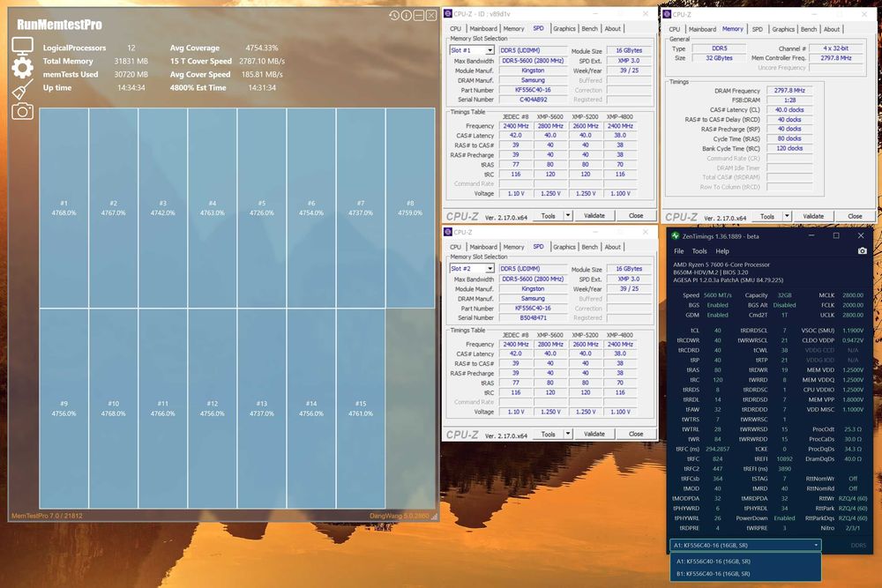Click Tools button in CPU-Z Memory window

(767, 216)
